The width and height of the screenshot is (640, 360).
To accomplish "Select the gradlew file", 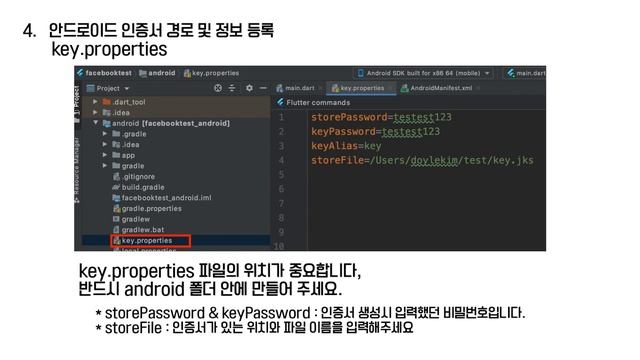I will point(176,219).
